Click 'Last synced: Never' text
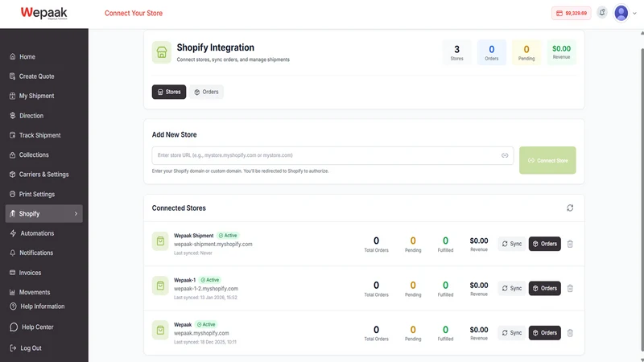This screenshot has width=644, height=362. coord(193,253)
